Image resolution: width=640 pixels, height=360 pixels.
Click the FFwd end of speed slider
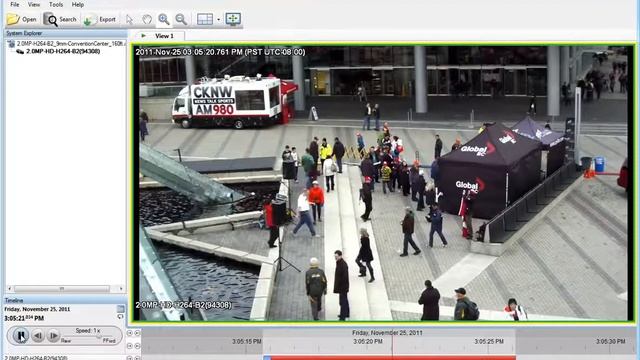click(x=109, y=340)
